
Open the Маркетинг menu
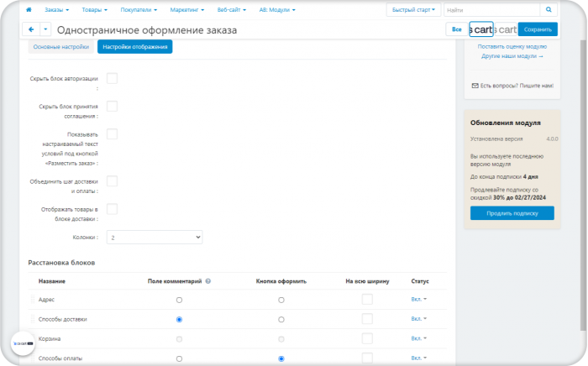click(187, 10)
